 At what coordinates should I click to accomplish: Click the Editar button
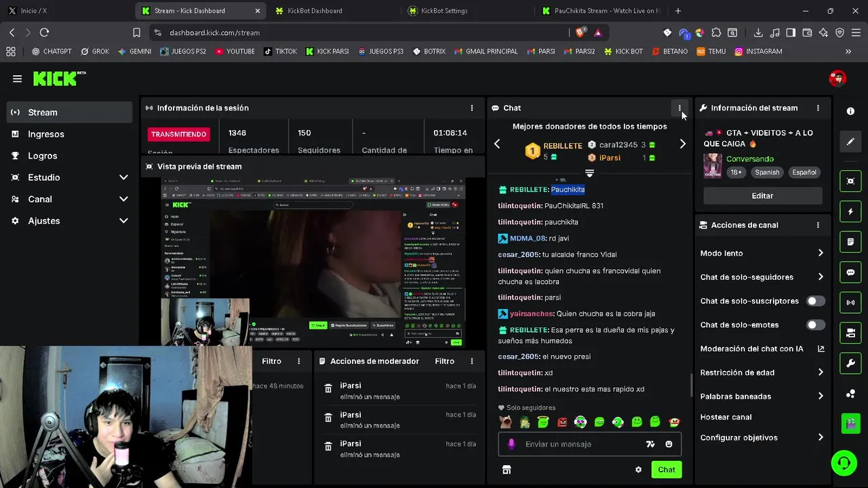(x=762, y=196)
